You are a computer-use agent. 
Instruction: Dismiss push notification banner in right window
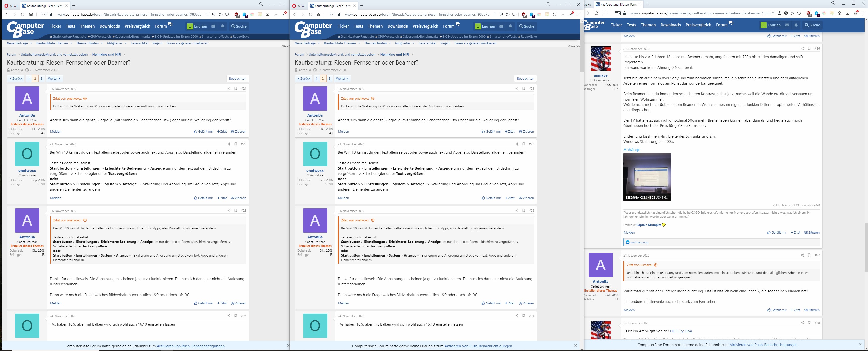point(860,344)
